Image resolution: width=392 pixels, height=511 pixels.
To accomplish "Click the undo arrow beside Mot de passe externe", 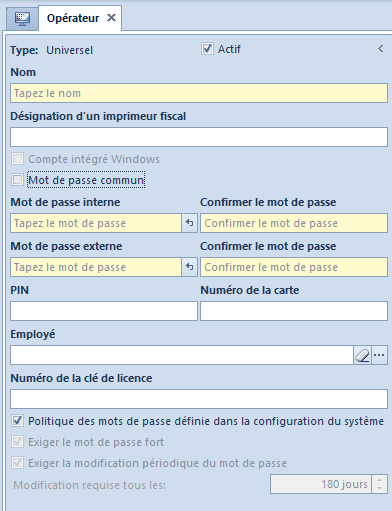I will [x=190, y=267].
